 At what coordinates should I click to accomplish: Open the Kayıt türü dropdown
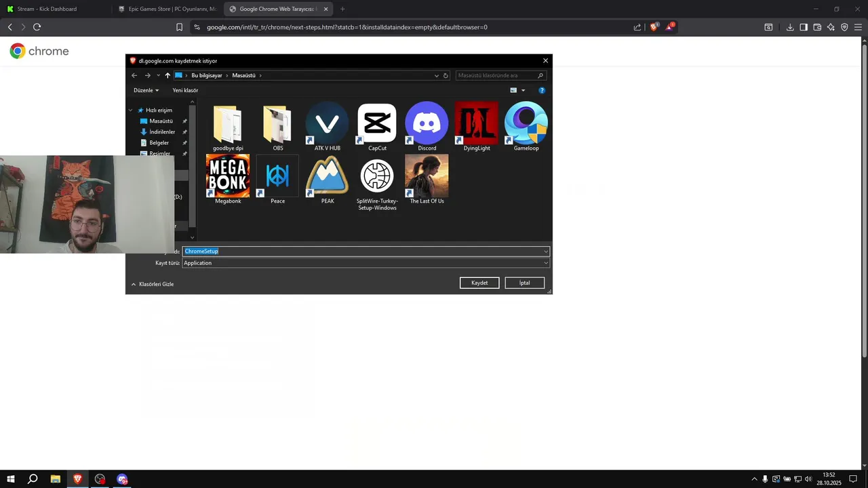[366, 263]
